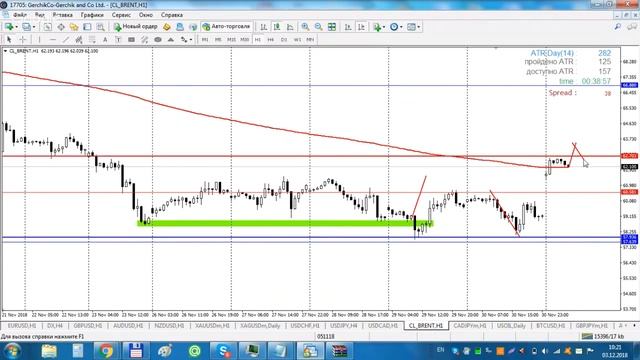Switch timeframe to M30
This screenshot has width=640, height=360.
(244, 40)
